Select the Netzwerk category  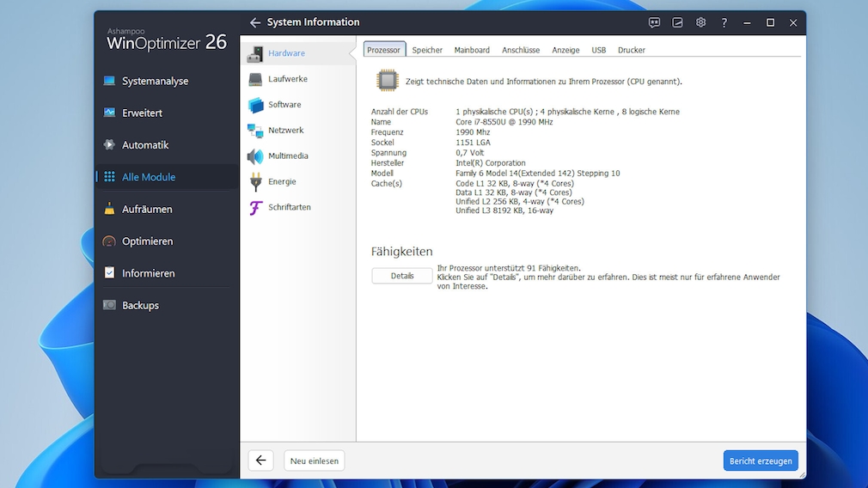[x=285, y=131]
